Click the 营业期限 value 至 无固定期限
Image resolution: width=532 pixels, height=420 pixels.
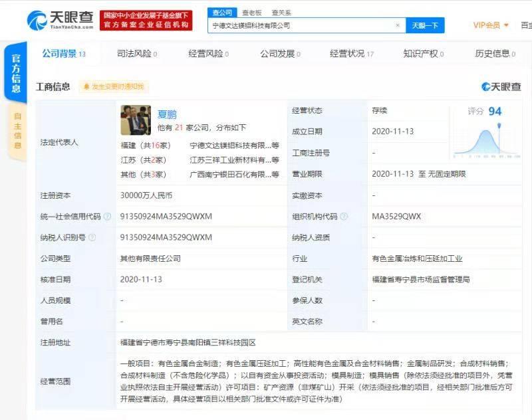point(419,174)
